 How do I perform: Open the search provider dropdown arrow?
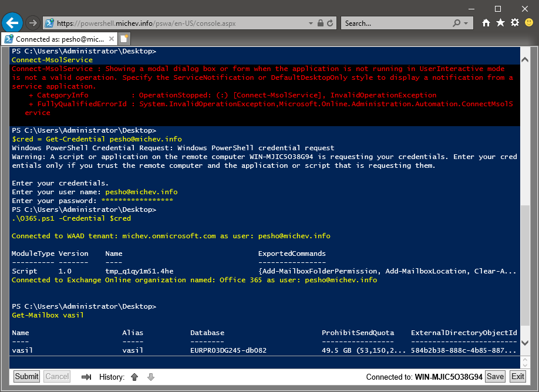pos(466,23)
